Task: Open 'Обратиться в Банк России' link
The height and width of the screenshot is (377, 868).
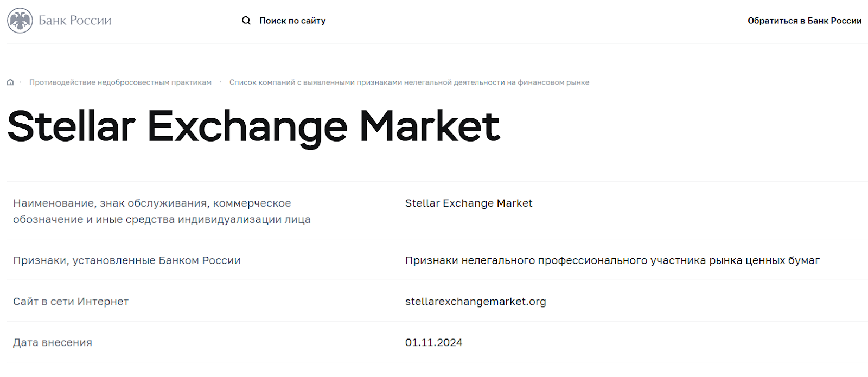Action: (x=804, y=21)
